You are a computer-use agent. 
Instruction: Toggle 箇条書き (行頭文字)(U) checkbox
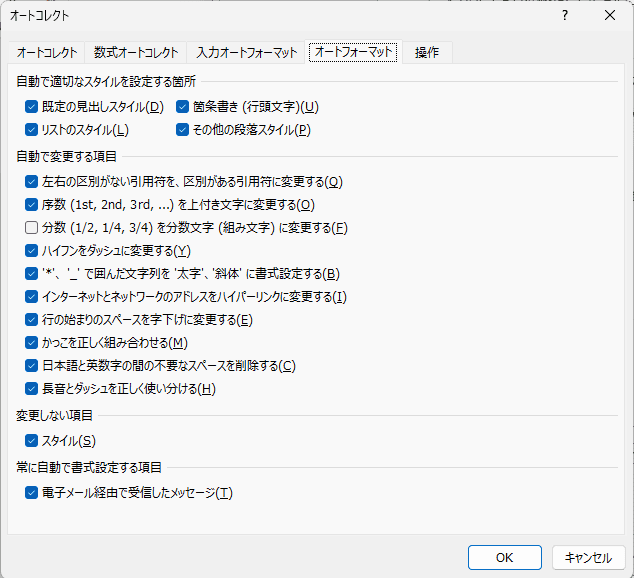pyautogui.click(x=182, y=107)
